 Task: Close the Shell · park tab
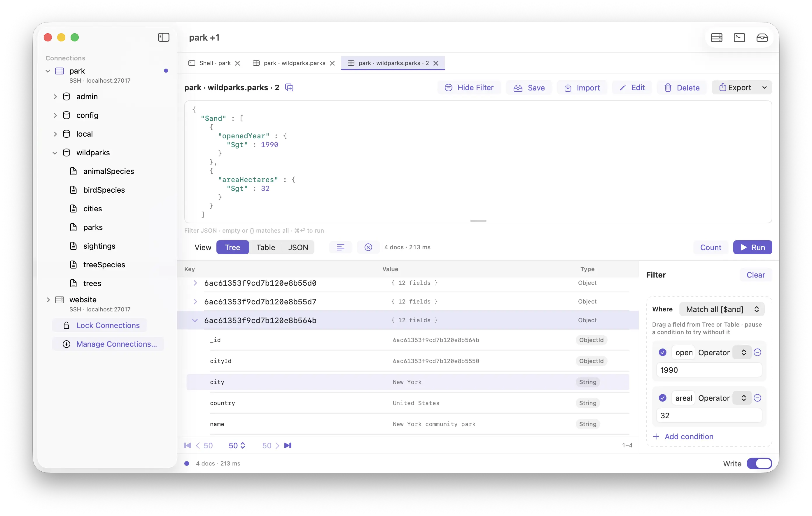237,63
